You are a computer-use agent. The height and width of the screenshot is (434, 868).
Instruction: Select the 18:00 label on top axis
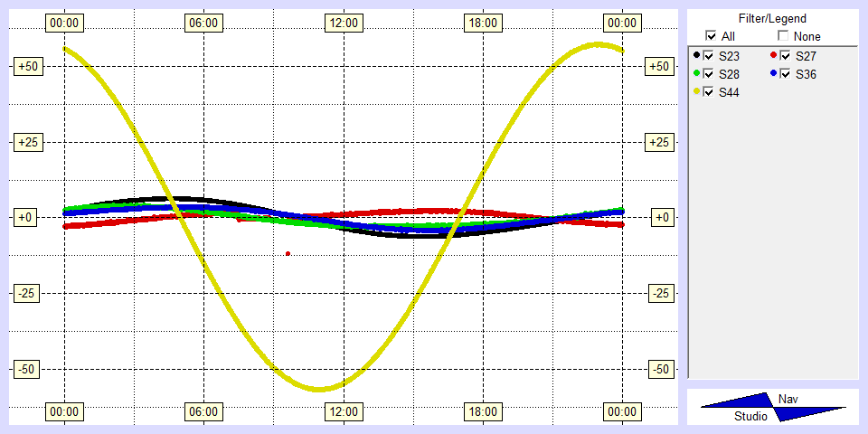tap(483, 23)
